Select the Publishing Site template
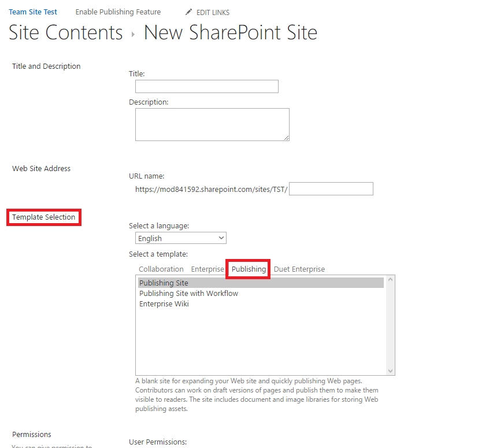This screenshot has height=448, width=504. click(261, 283)
